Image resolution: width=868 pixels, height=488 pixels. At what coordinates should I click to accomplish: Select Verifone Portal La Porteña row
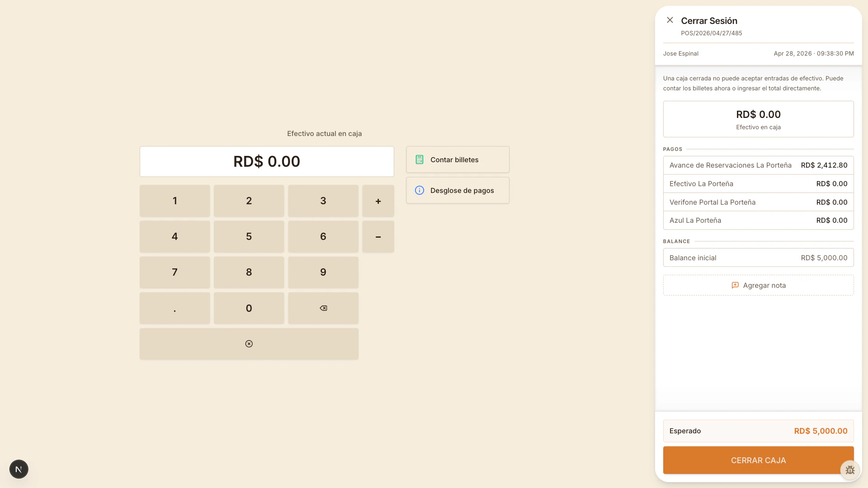(759, 202)
